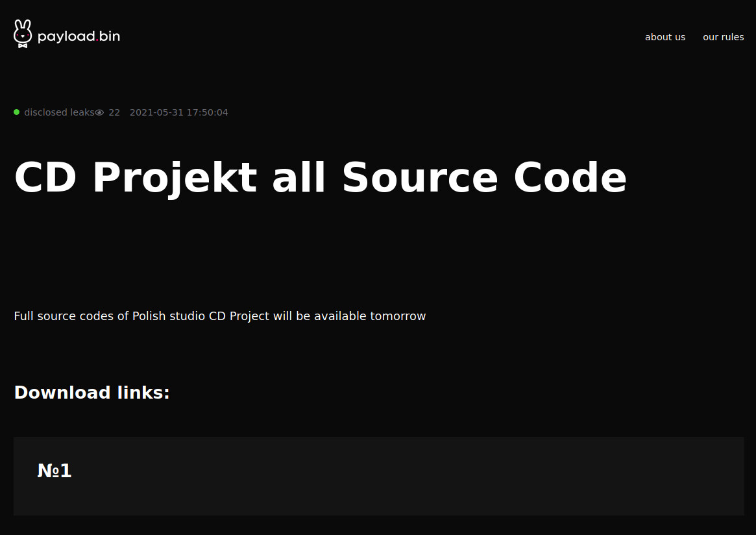Click the eye views icon
The height and width of the screenshot is (535, 756).
click(x=99, y=112)
